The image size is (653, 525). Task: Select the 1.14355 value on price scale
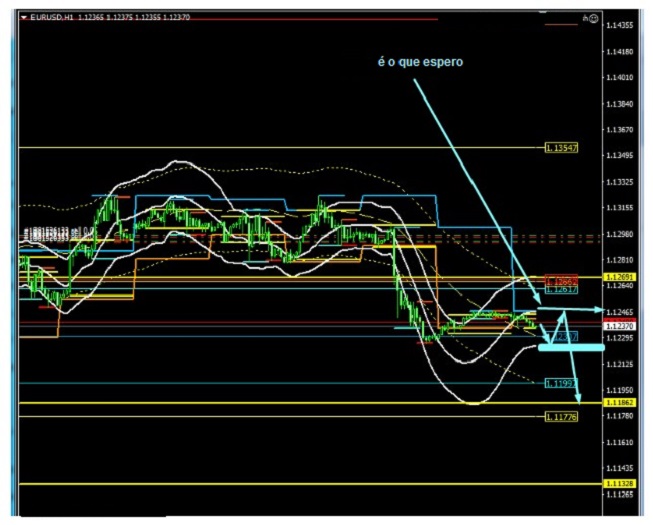(x=622, y=26)
